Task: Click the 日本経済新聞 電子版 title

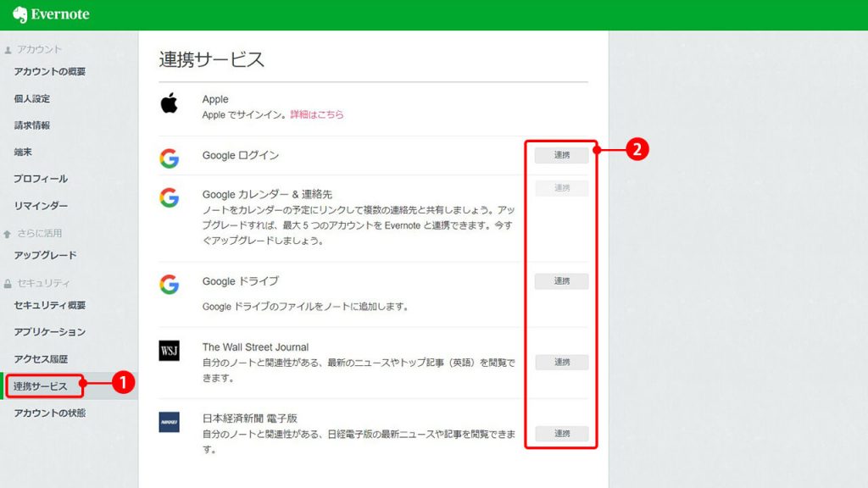Action: (250, 419)
